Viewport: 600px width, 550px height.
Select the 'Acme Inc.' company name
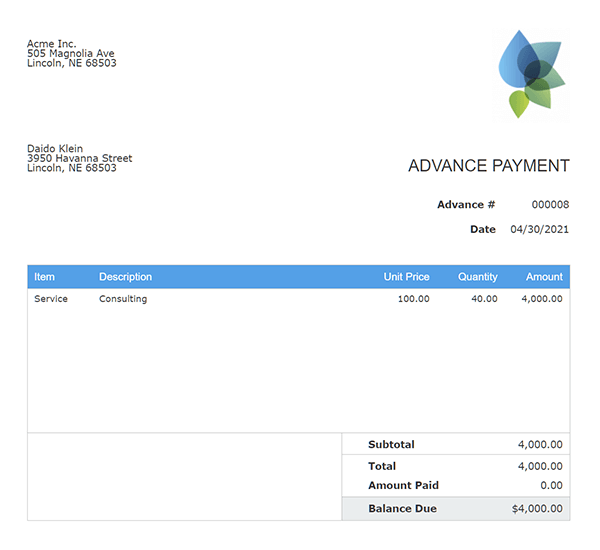pyautogui.click(x=52, y=44)
